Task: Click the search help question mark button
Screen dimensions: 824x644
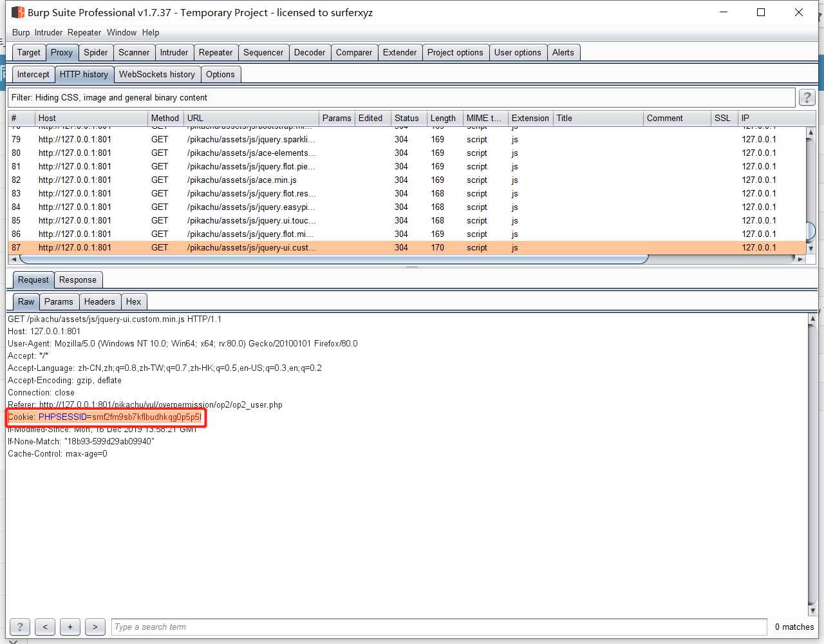Action: coord(20,627)
